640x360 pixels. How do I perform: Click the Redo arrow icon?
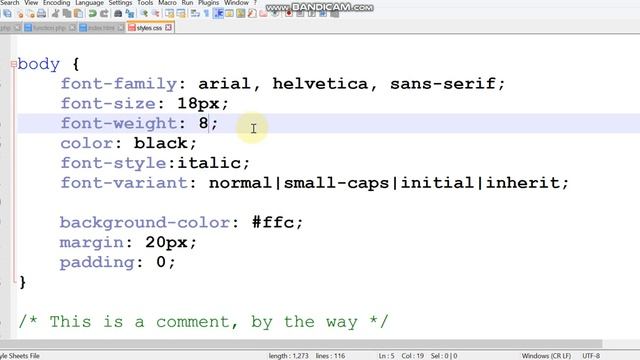[x=104, y=13]
